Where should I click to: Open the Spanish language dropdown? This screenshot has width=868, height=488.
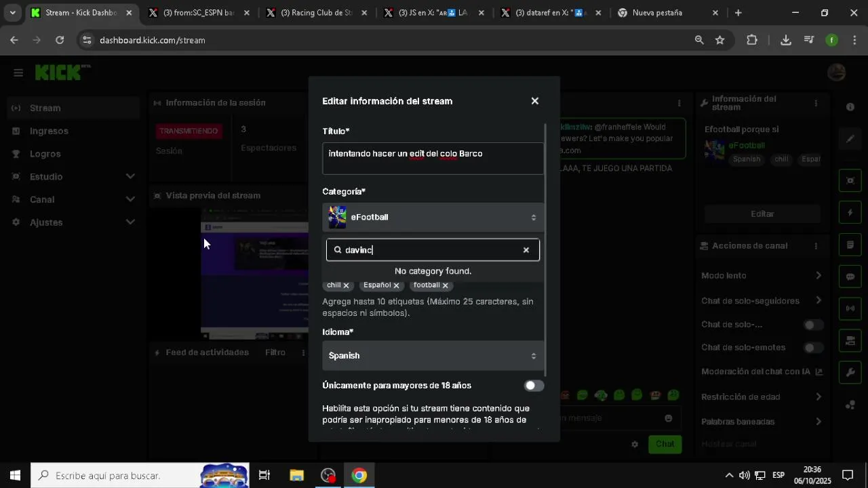433,356
